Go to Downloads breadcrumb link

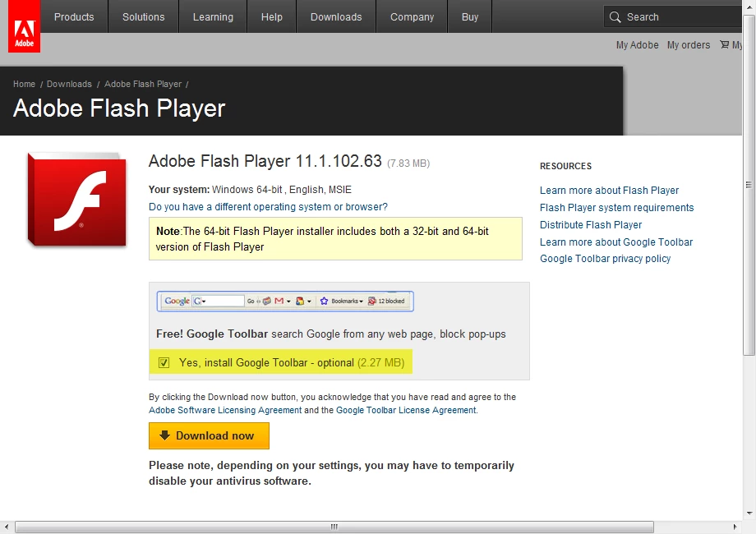pos(69,84)
